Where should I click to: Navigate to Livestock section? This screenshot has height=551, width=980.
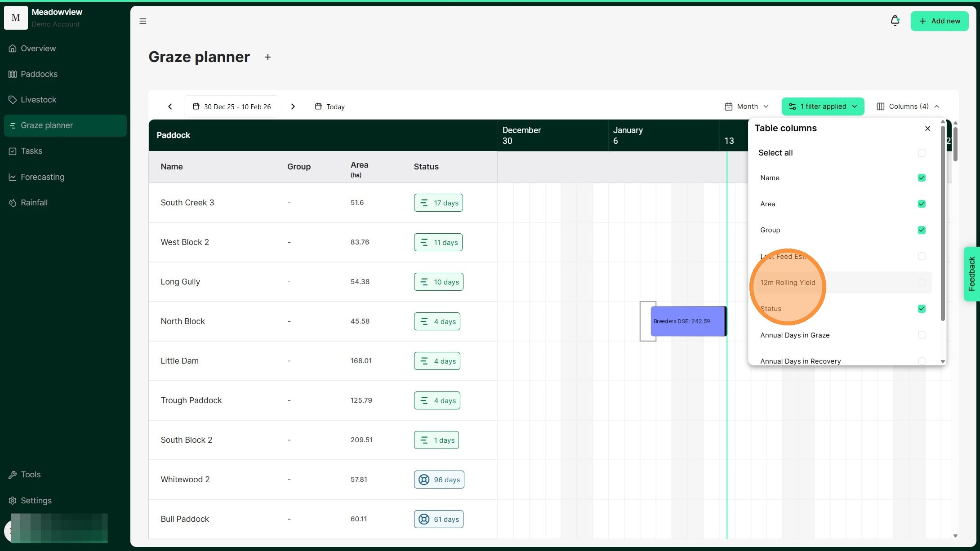click(38, 100)
